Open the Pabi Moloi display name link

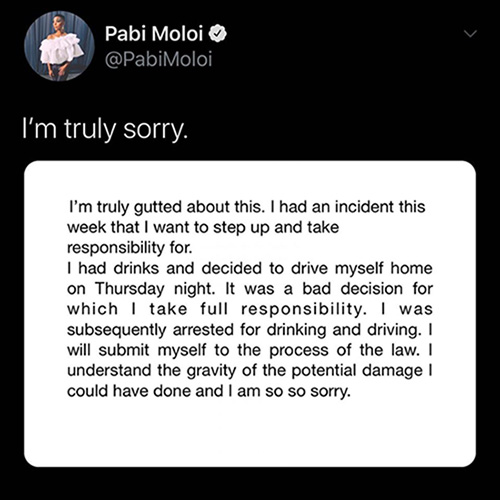click(x=154, y=34)
